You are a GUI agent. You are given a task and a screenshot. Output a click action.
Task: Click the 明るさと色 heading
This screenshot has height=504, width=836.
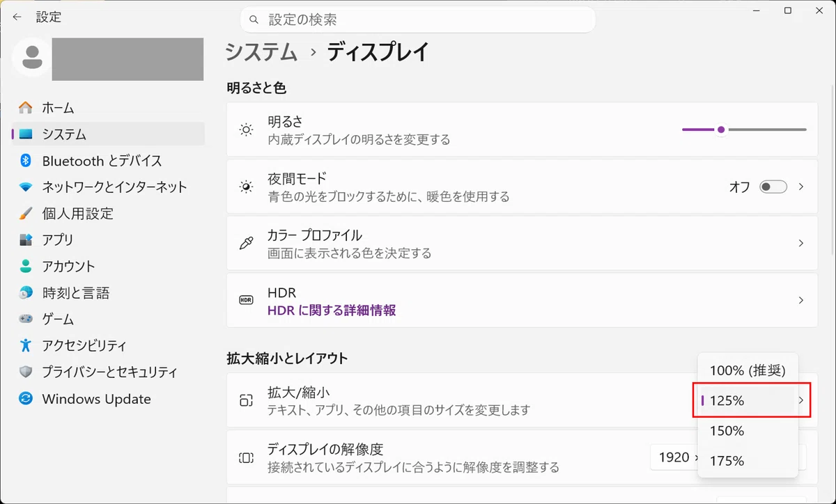point(256,88)
